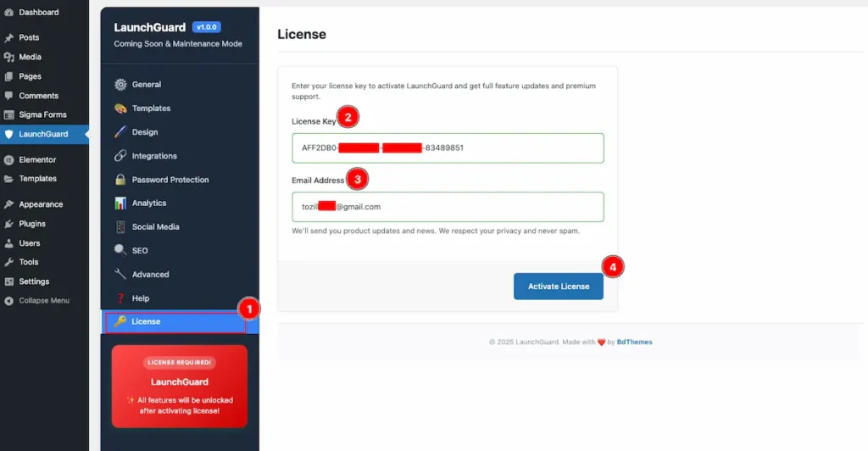This screenshot has width=868, height=451.
Task: Click the Integrations link icon
Action: coord(120,156)
